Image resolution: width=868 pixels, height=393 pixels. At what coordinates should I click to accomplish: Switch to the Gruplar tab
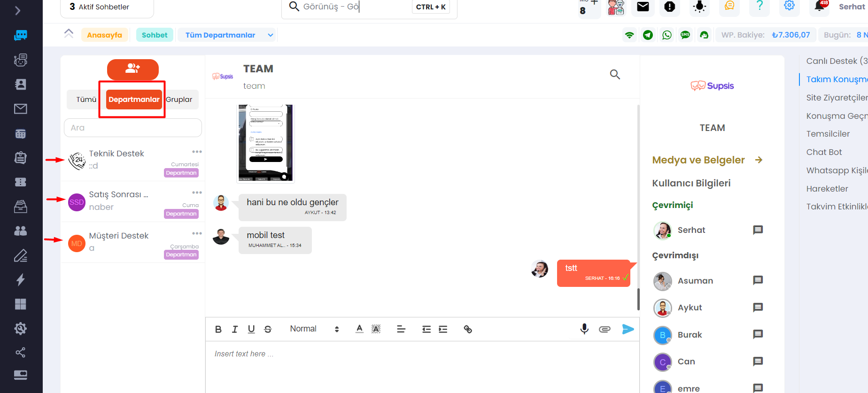coord(179,100)
